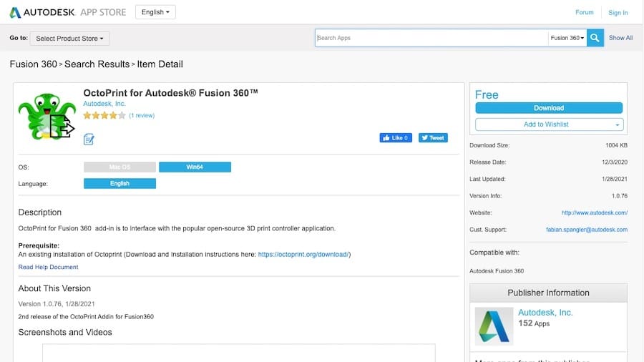The width and height of the screenshot is (644, 362).
Task: Open the Select Product Store dropdown
Action: [x=69, y=39]
